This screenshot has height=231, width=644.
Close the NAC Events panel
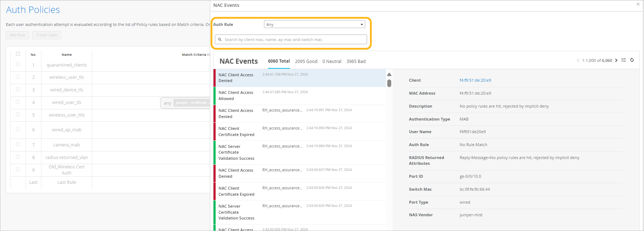(638, 5)
